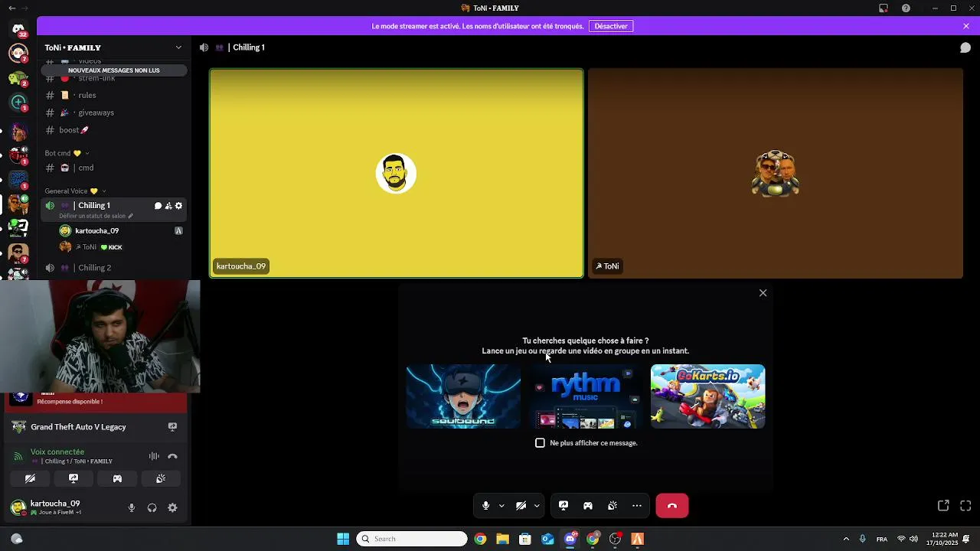Open user settings gear beside kartoucha_09
Screen dimensions: 980x551
(x=172, y=507)
